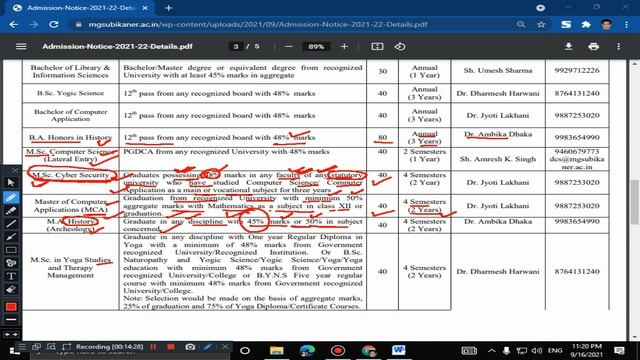Image resolution: width=640 pixels, height=360 pixels.
Task: Open Microsoft Word from taskbar
Action: pos(399,351)
